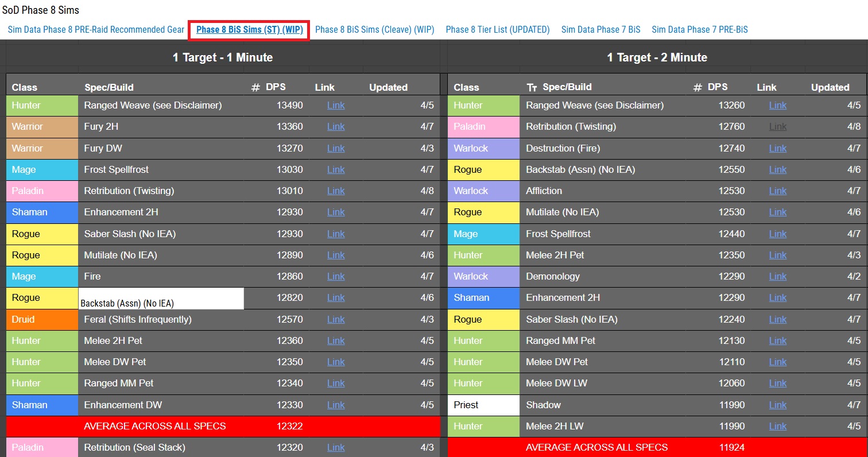Open Link for Melee 2H LW row

[x=778, y=426]
